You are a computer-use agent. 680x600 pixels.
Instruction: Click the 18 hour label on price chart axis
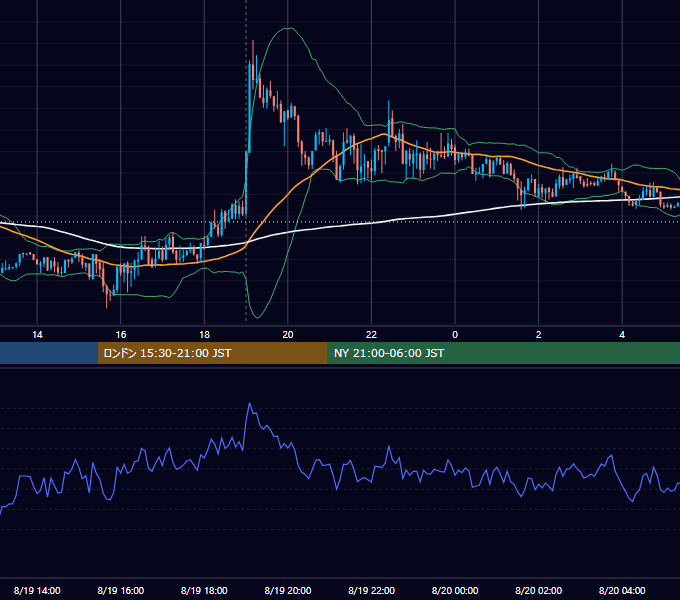204,335
